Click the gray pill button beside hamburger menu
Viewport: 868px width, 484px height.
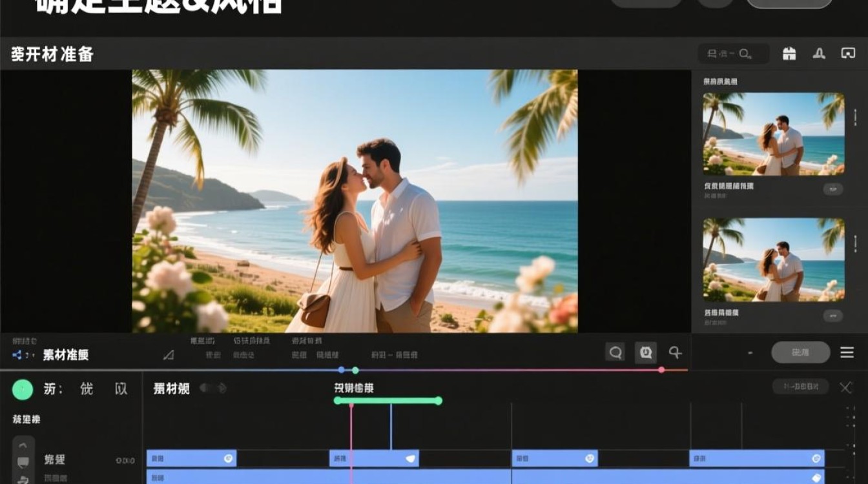pos(801,352)
